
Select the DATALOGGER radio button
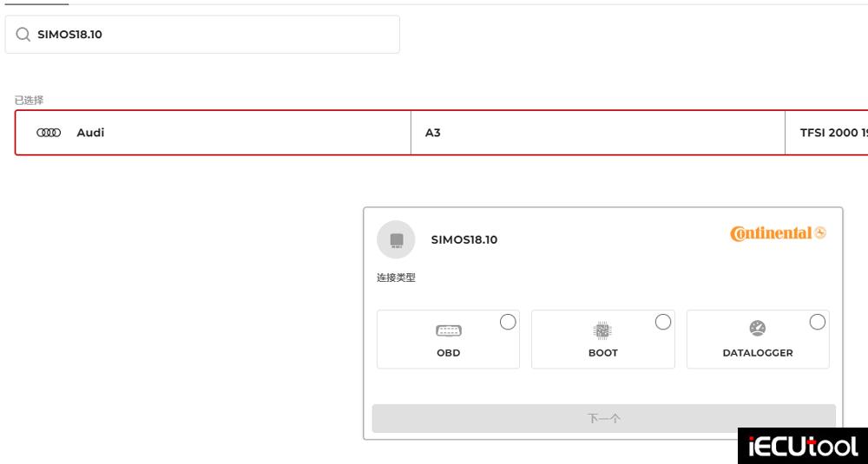(817, 322)
